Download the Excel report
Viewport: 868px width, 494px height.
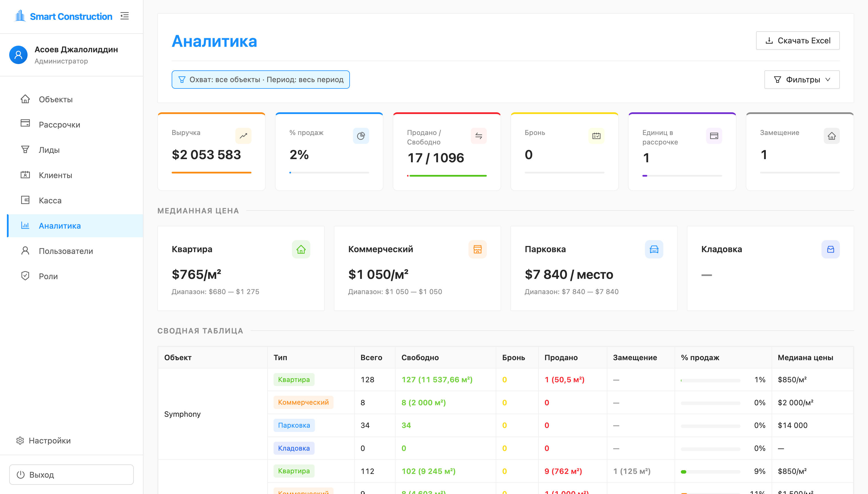[x=797, y=40]
